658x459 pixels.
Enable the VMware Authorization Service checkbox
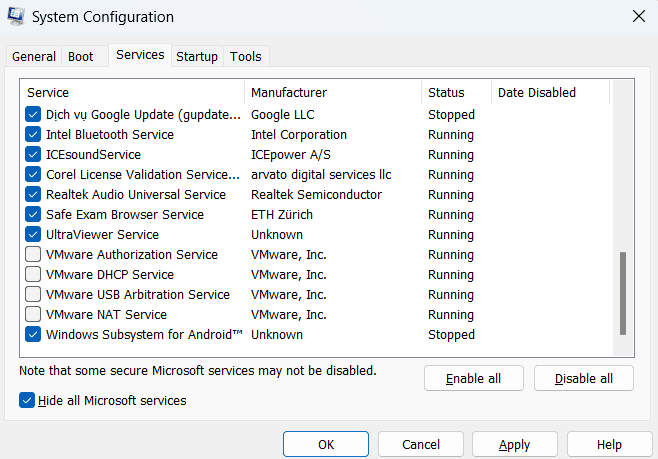pyautogui.click(x=33, y=255)
